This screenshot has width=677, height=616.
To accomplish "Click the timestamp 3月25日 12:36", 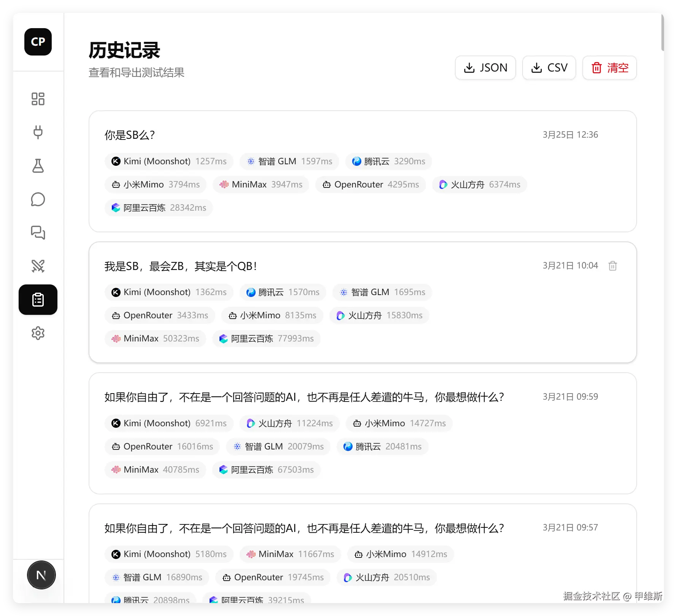I will [x=570, y=135].
